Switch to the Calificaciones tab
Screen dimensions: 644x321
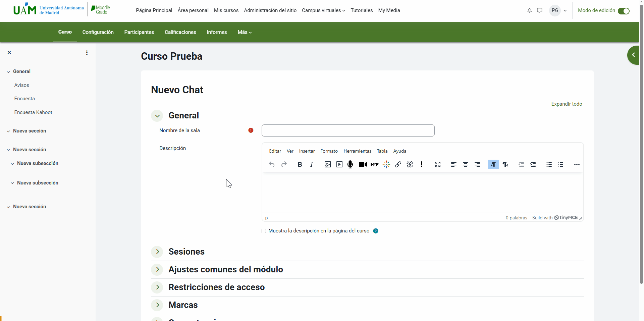(180, 32)
